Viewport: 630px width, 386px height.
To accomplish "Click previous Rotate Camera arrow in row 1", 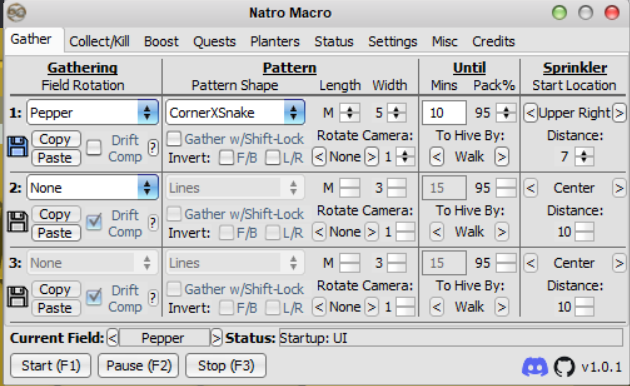I will 319,157.
